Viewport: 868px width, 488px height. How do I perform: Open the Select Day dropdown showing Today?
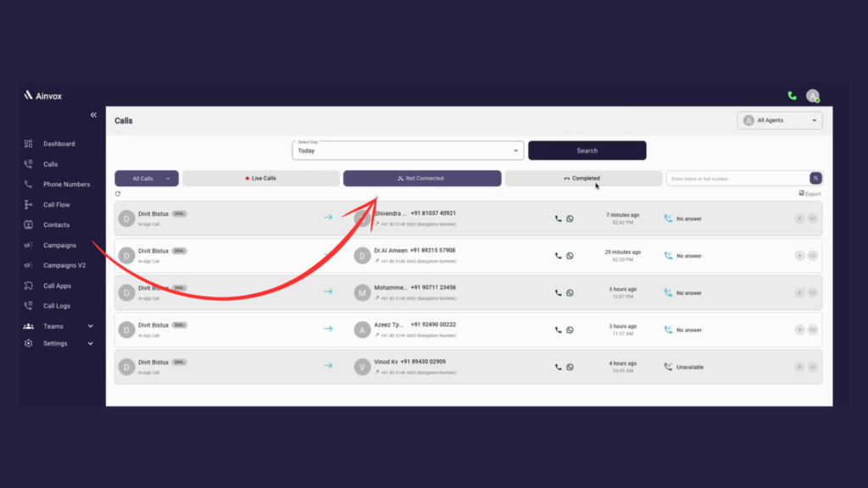(407, 150)
